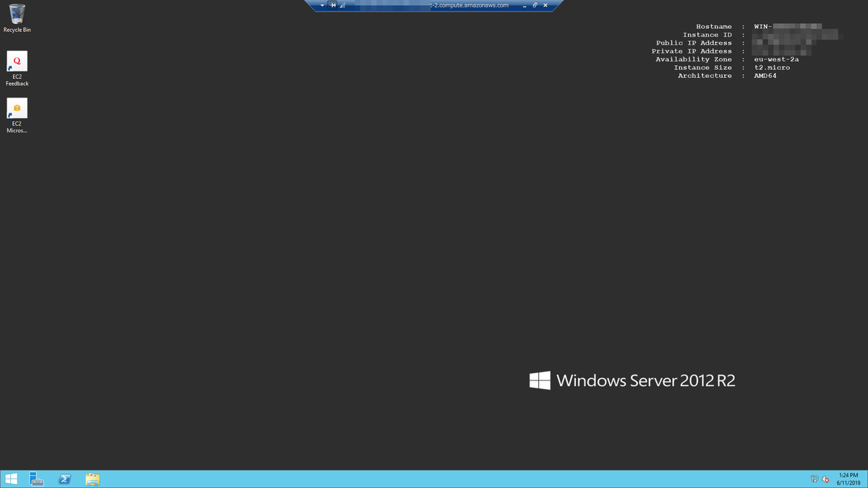Click the 'eu-west-2a' availability zone value

point(776,59)
